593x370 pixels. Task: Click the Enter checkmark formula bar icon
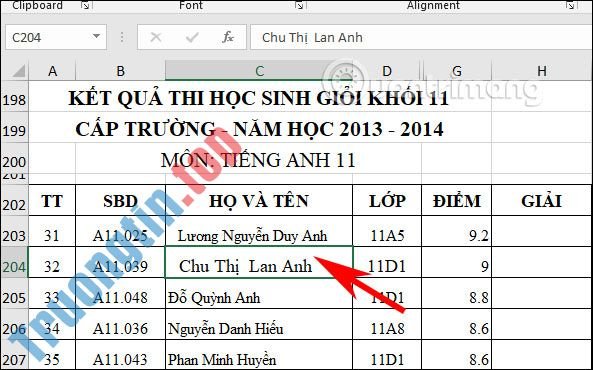[192, 37]
